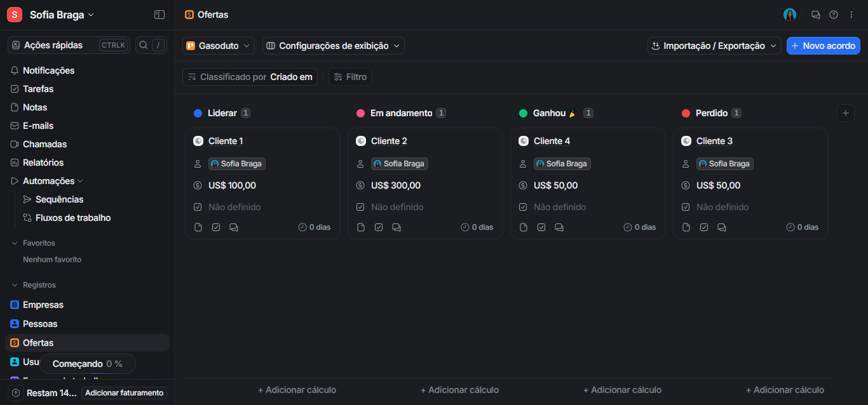
Task: Click Adicionar cálculo under Perdido column
Action: [785, 389]
